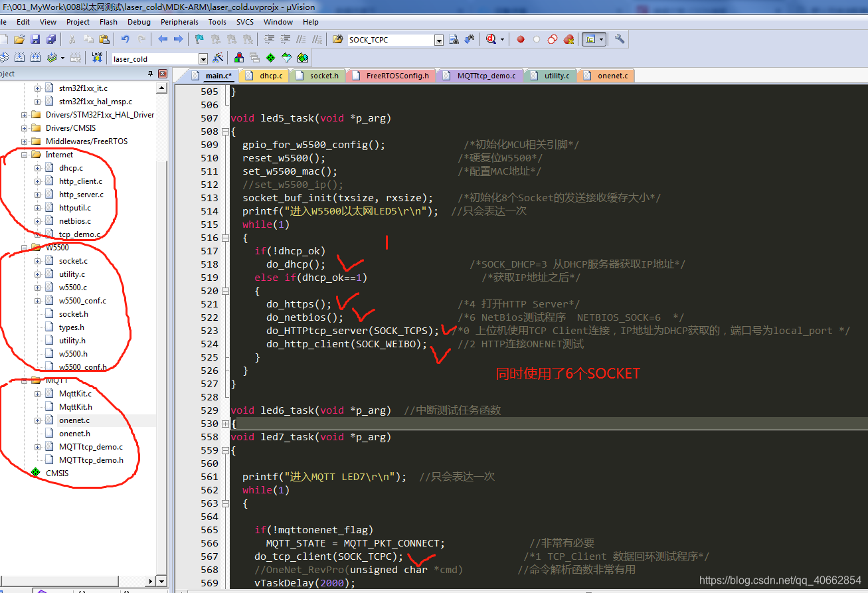Kill all breakpoints using toolbar icon
868x593 pixels.
(568, 39)
